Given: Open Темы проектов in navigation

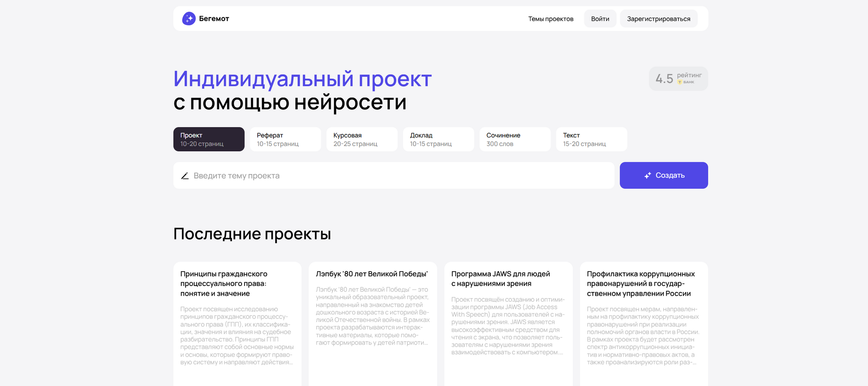Looking at the screenshot, I should (x=551, y=19).
